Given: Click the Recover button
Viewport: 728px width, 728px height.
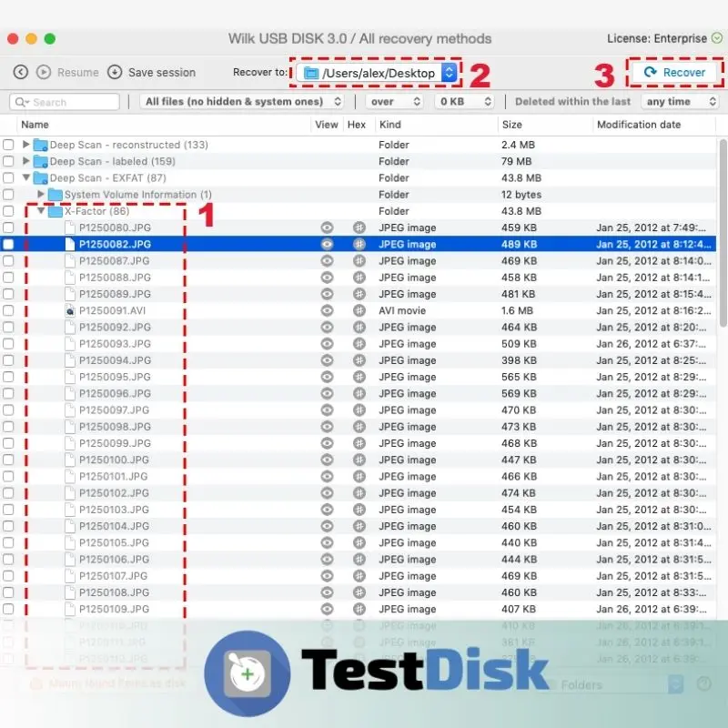Looking at the screenshot, I should [x=674, y=72].
